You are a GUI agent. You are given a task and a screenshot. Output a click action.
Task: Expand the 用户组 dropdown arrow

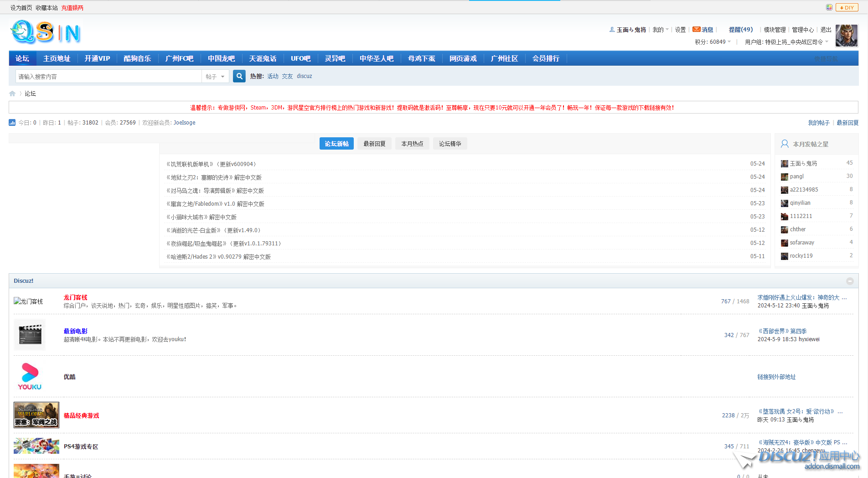[827, 42]
